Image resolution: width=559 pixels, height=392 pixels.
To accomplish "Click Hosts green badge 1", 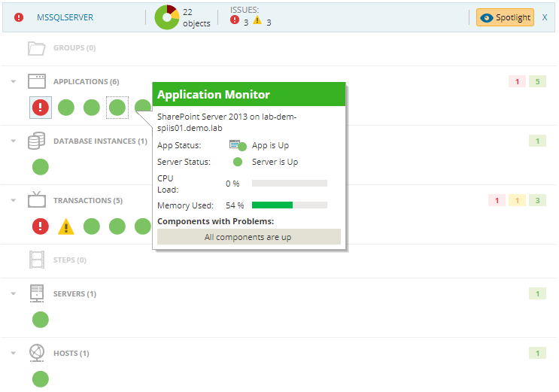I will click(537, 354).
